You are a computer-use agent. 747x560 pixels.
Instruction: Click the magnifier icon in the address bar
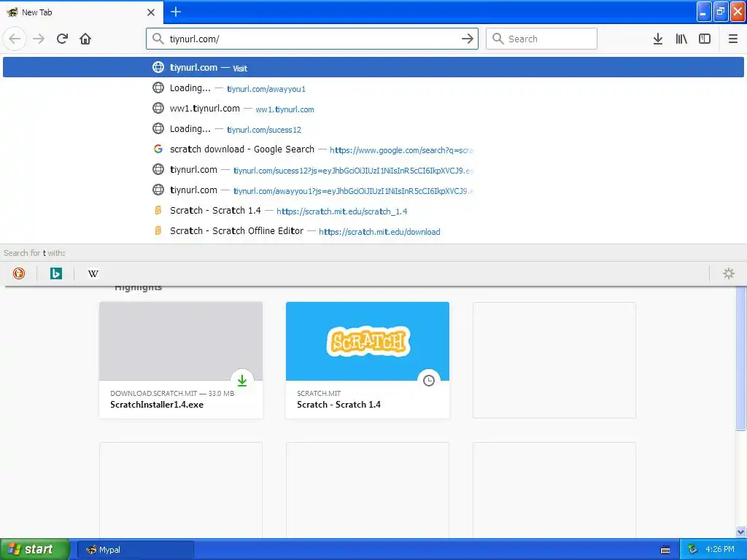[158, 39]
